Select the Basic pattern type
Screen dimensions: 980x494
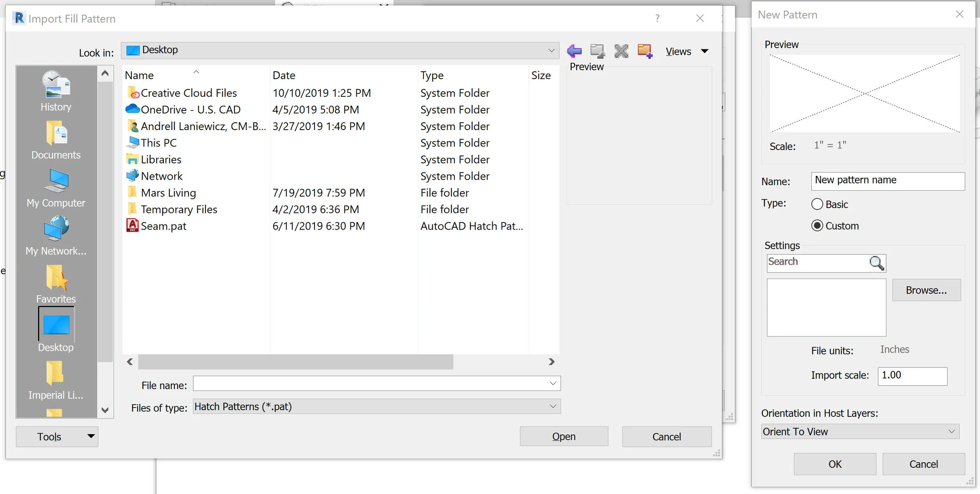tap(818, 204)
